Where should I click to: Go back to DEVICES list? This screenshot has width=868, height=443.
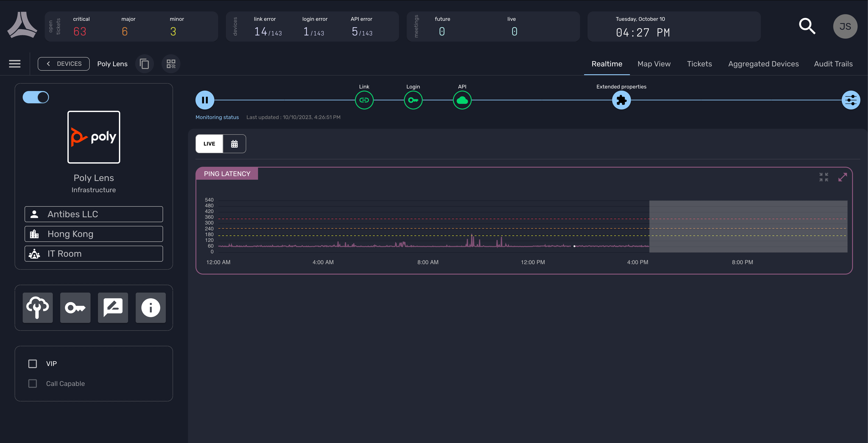click(64, 64)
